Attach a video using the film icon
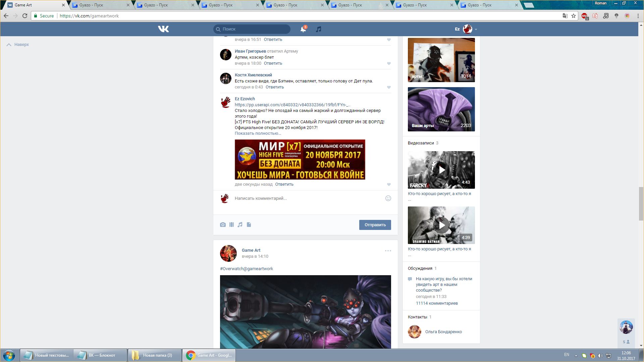 231,225
